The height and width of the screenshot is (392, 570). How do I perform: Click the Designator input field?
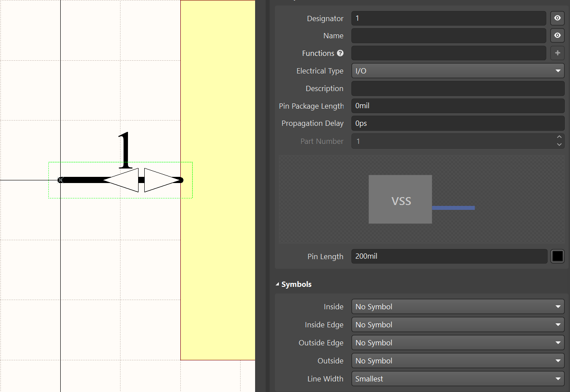(x=449, y=18)
